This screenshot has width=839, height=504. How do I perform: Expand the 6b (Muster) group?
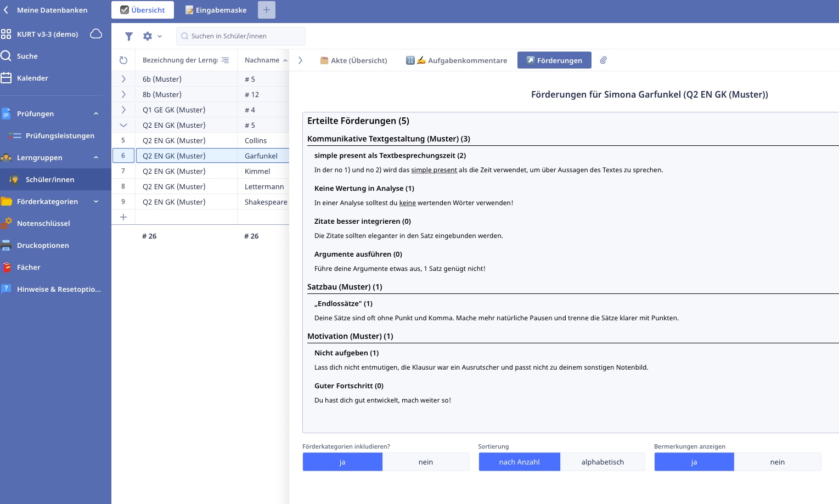pyautogui.click(x=123, y=79)
